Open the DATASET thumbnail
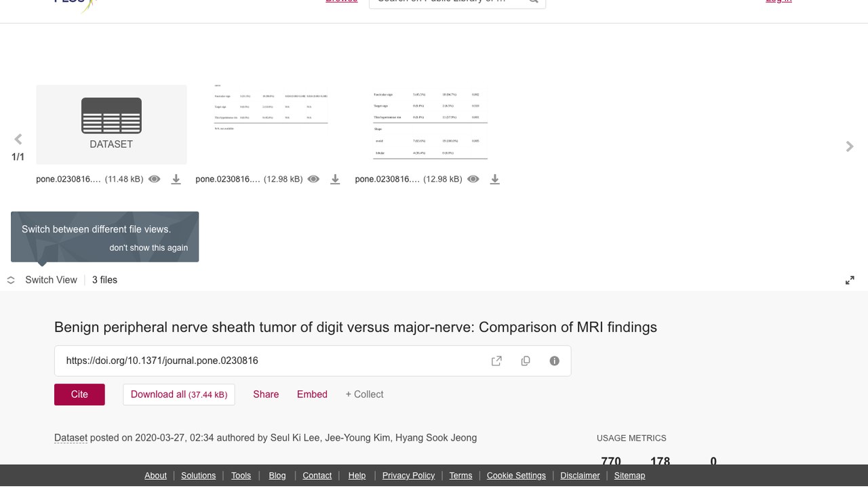 point(111,125)
